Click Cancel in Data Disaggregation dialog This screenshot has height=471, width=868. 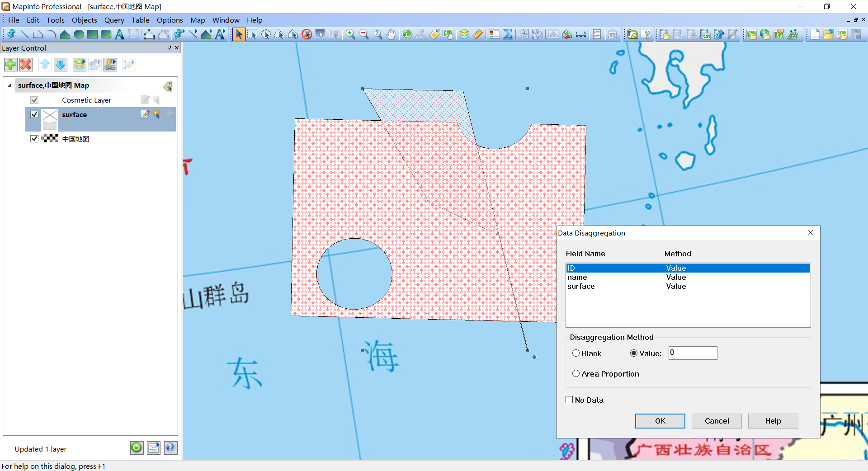click(x=717, y=421)
